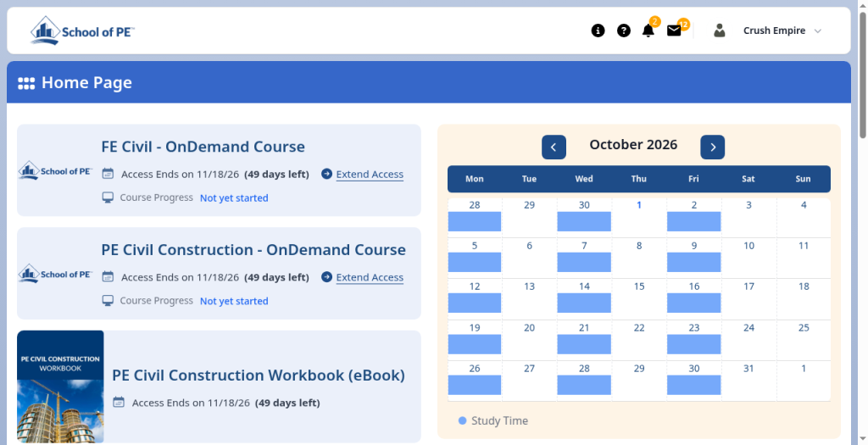Click the study time block on October 2

click(x=693, y=221)
